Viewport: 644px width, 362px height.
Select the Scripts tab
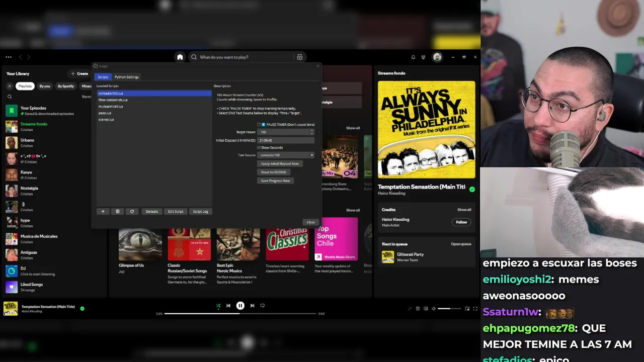click(x=103, y=77)
